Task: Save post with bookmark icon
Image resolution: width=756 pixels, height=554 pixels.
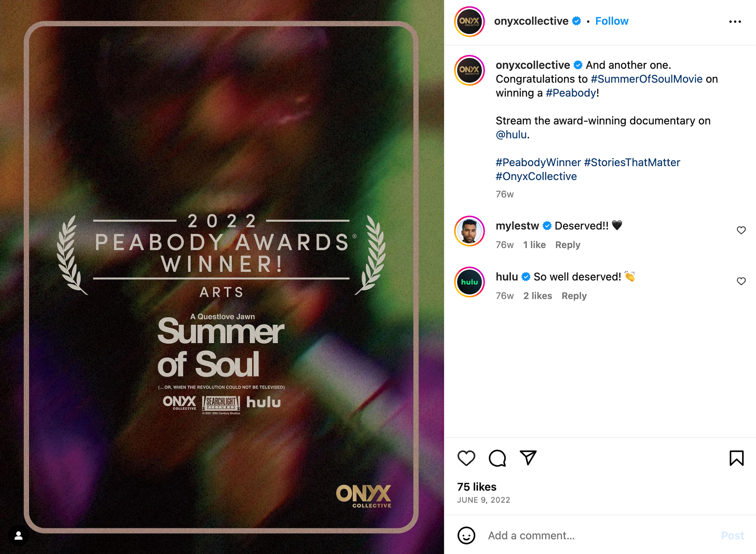Action: pos(736,458)
